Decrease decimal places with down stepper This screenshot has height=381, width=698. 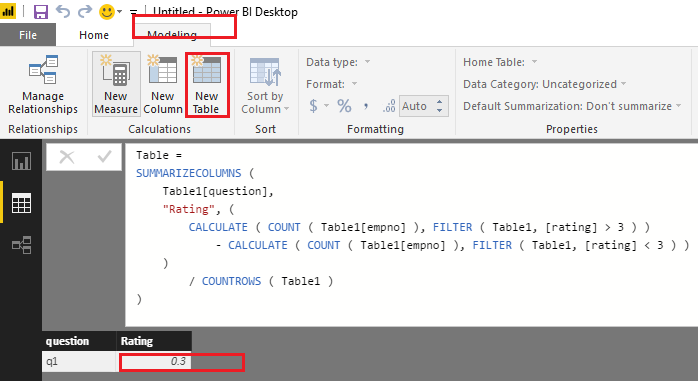pyautogui.click(x=440, y=110)
